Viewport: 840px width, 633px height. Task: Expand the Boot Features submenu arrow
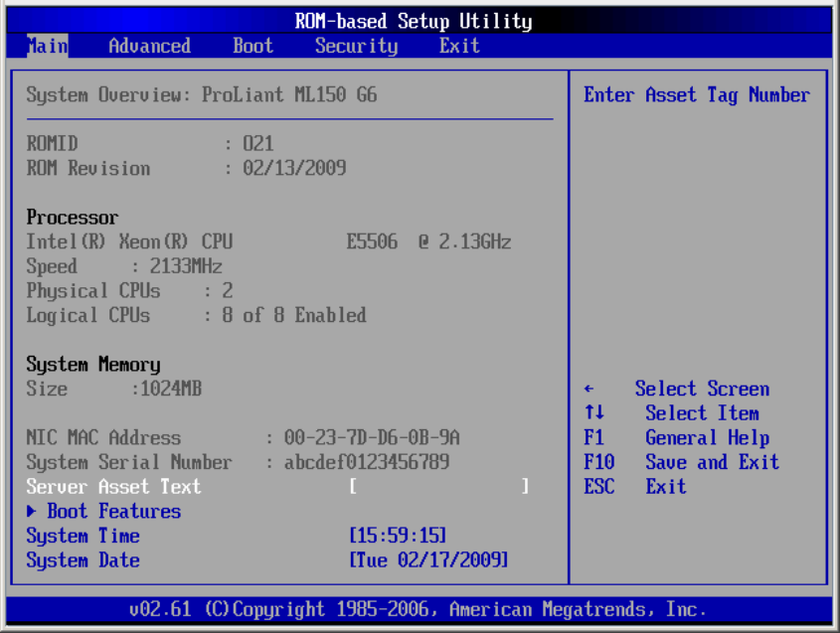pos(32,512)
